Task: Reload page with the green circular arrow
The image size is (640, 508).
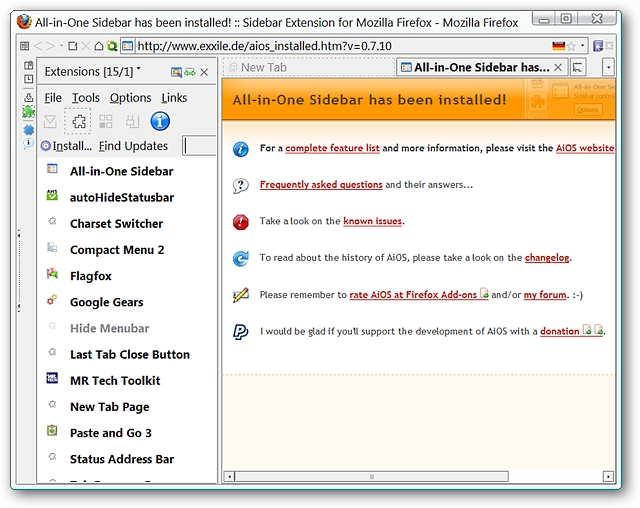Action: 111,46
